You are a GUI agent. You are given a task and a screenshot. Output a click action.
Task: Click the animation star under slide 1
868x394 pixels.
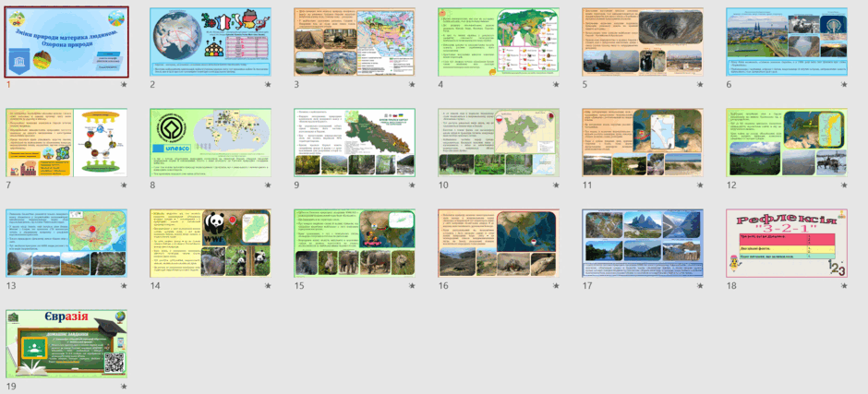coord(124,85)
